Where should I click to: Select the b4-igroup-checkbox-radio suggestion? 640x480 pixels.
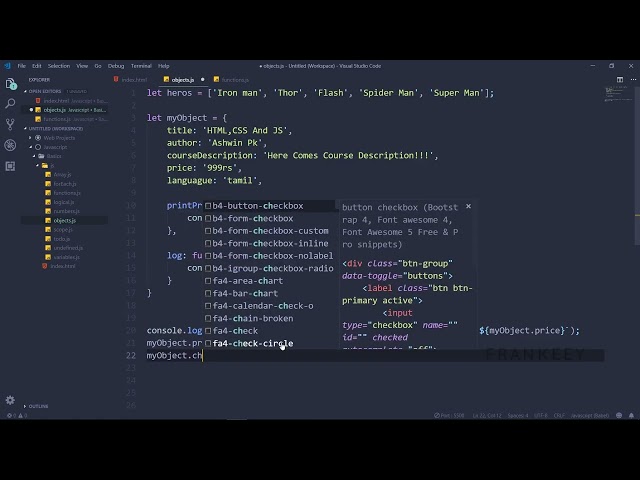pos(270,268)
